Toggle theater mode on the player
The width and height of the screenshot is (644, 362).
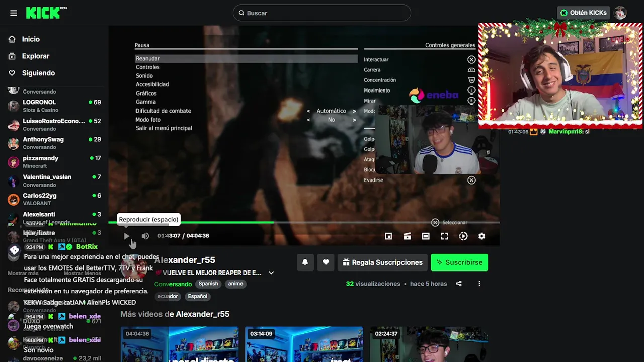tap(426, 236)
